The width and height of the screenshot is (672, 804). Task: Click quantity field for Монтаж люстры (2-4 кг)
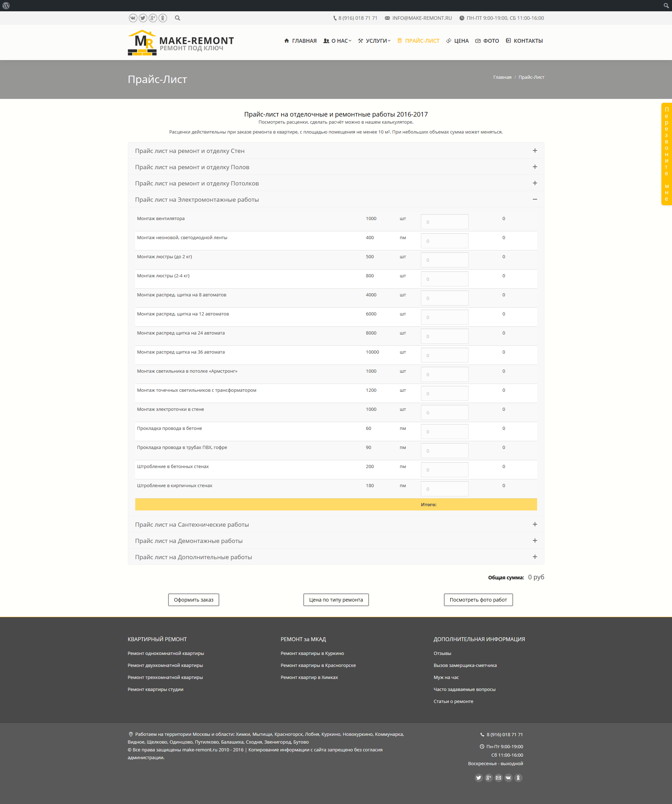(444, 279)
